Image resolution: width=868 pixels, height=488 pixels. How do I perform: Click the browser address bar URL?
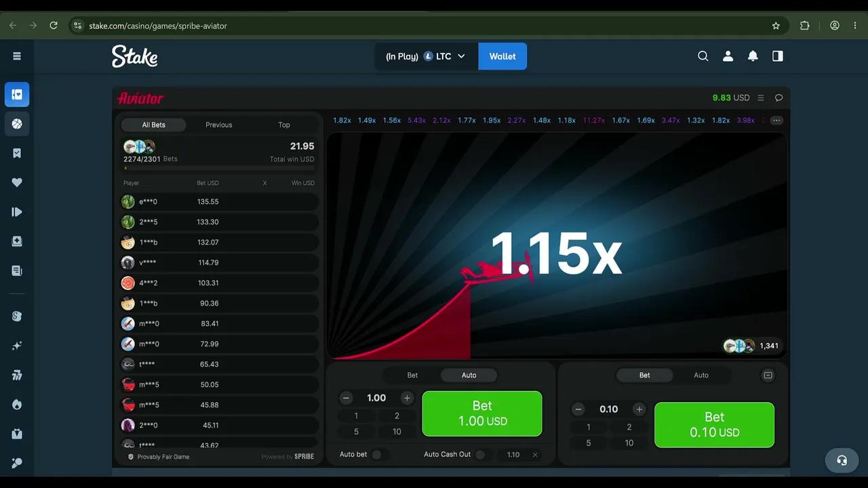[x=158, y=26]
